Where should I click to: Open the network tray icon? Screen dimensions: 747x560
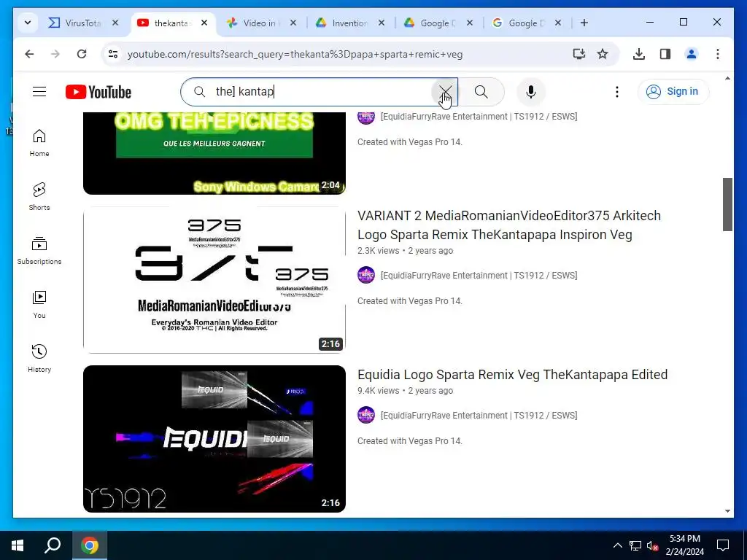(635, 545)
